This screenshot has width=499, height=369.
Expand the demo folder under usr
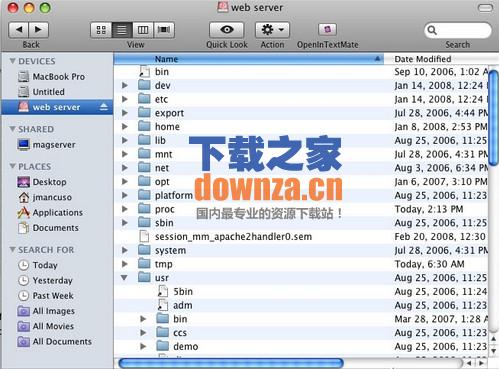[x=143, y=346]
